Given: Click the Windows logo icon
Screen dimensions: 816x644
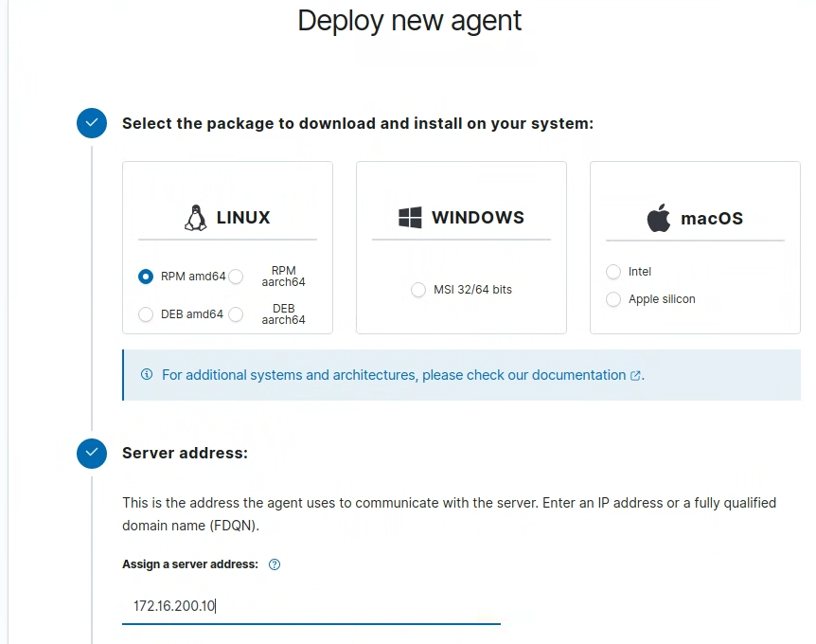Looking at the screenshot, I should 410,218.
